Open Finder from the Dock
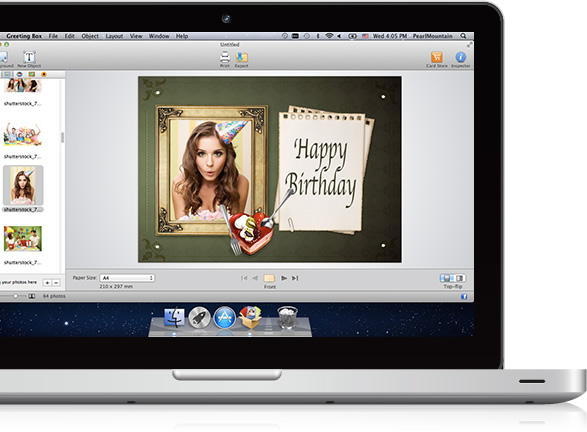The width and height of the screenshot is (587, 432). pyautogui.click(x=174, y=317)
